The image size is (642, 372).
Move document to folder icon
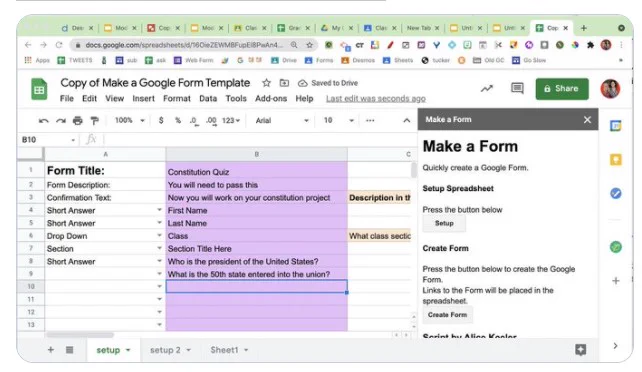pos(284,83)
